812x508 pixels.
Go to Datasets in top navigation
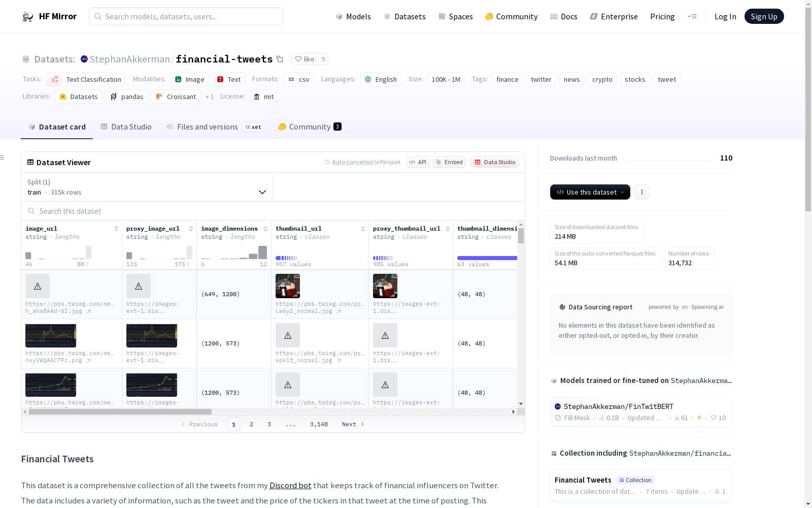click(x=404, y=17)
